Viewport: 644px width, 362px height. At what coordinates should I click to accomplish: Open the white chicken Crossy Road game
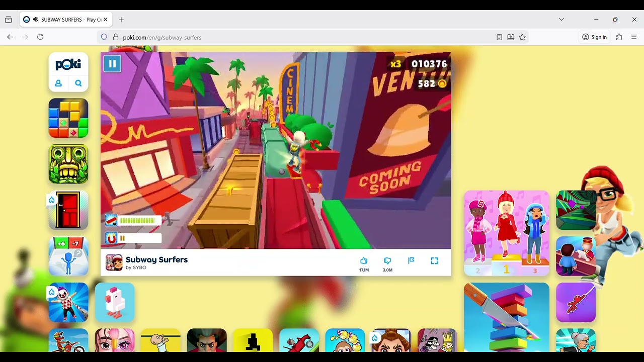coord(115,302)
